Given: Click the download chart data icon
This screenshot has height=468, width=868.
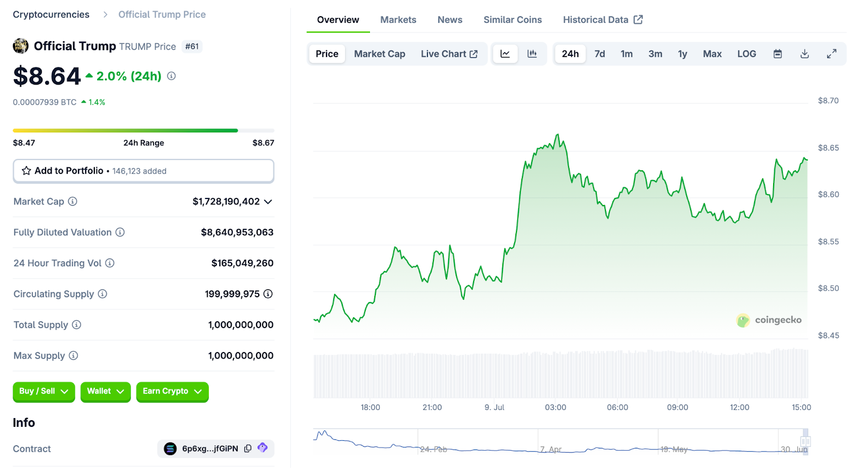Looking at the screenshot, I should click(x=805, y=54).
